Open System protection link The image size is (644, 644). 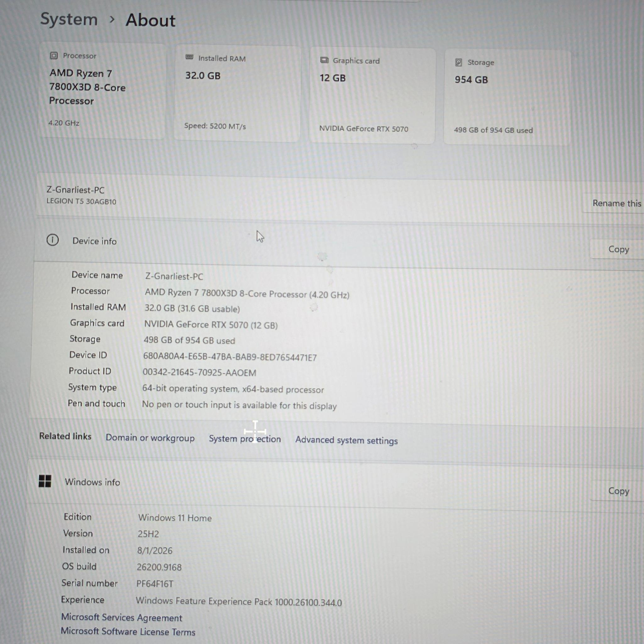[245, 439]
